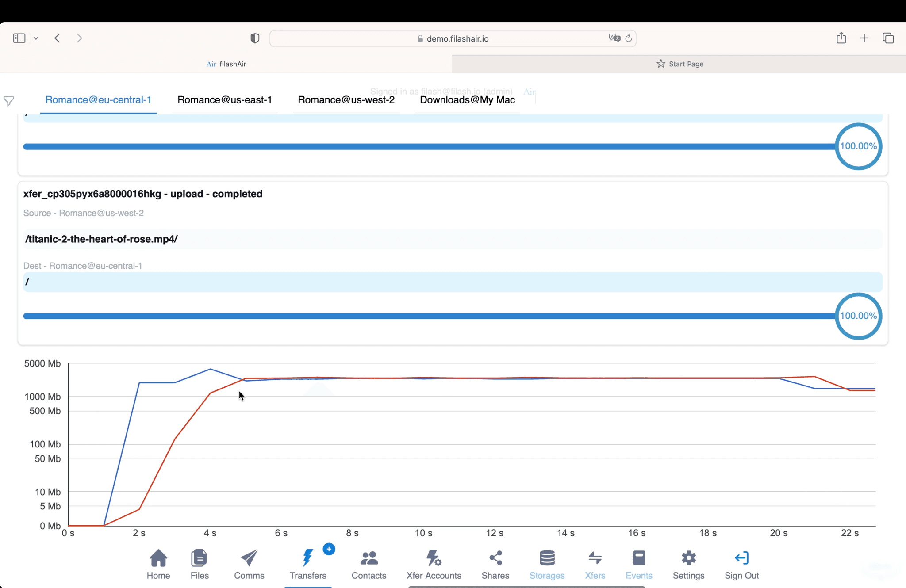Viewport: 906px width, 588px height.
Task: Open Xfer Accounts panel
Action: 433,564
